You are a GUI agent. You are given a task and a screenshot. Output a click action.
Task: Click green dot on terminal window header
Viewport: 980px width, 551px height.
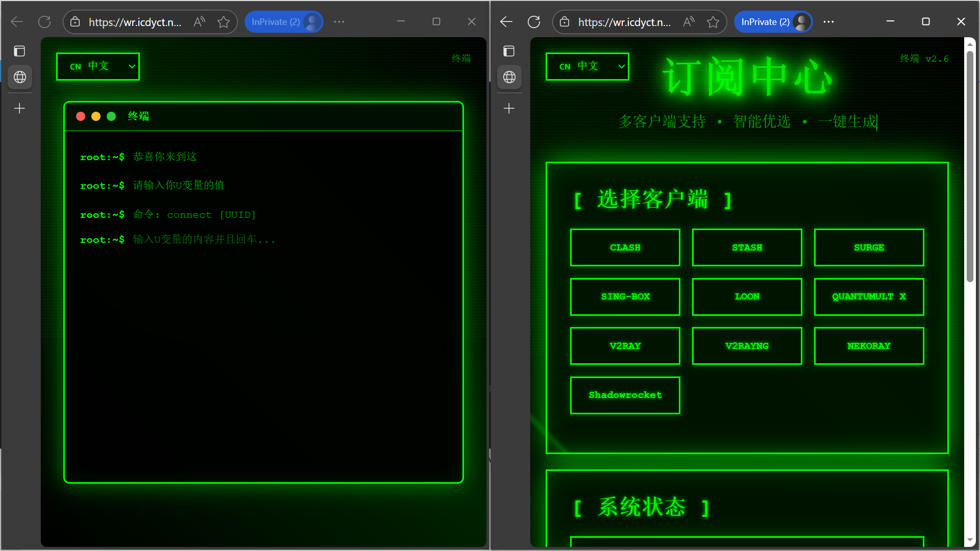111,116
